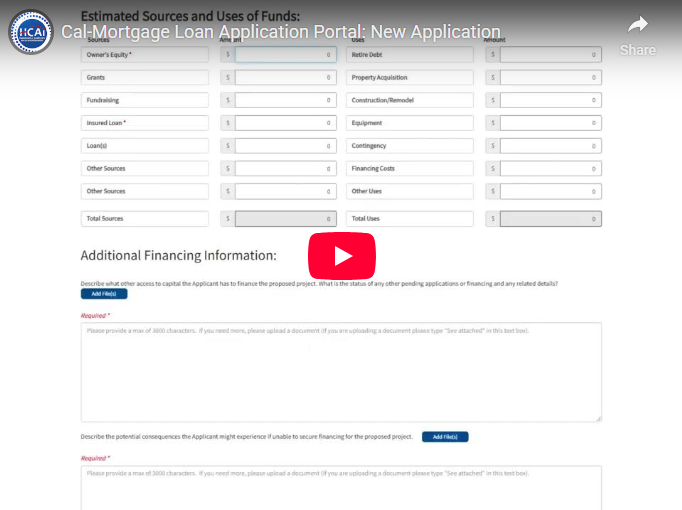Click the Loan(s) label box
Viewport: 682px width, 510px height.
point(144,146)
